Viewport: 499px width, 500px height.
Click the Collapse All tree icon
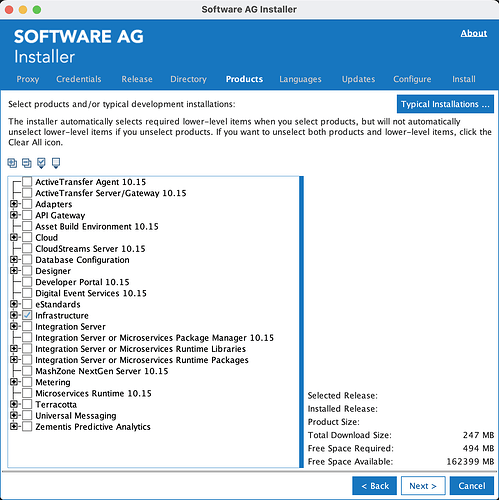27,163
